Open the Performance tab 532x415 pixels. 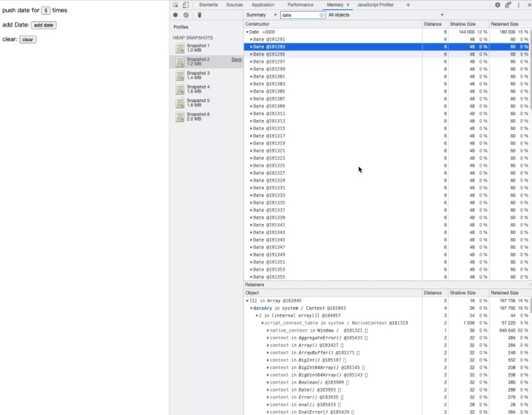click(300, 5)
